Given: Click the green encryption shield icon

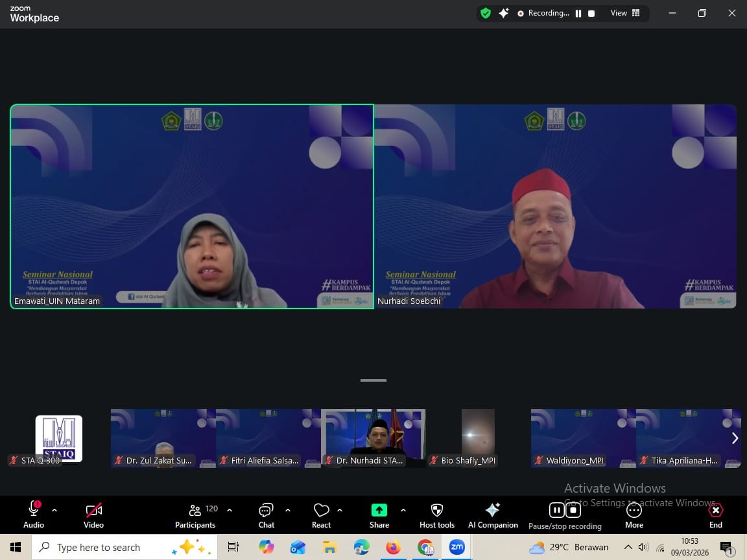Looking at the screenshot, I should (x=485, y=13).
